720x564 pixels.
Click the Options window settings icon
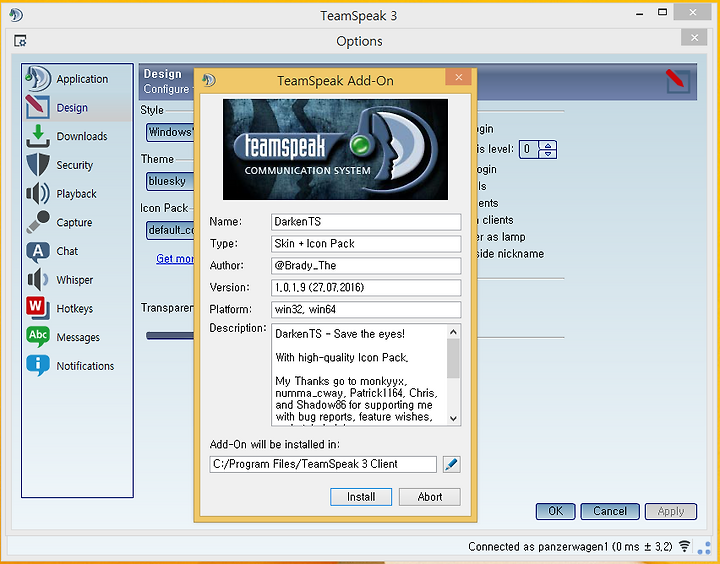[20, 41]
